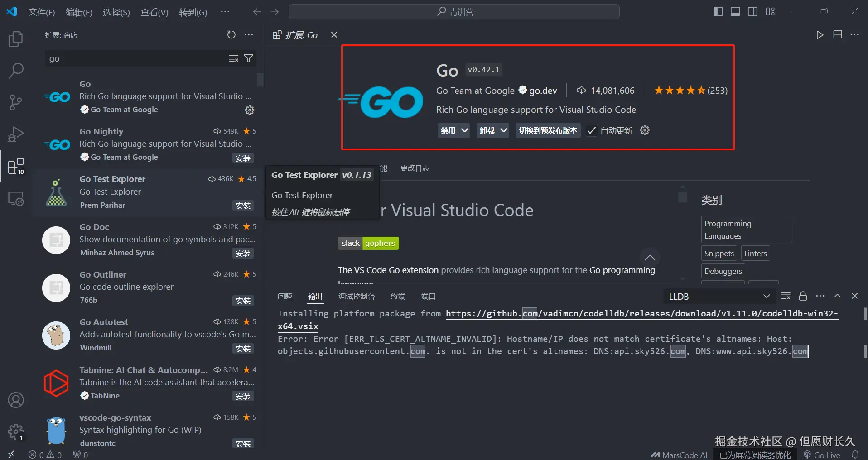Open the File menu
The width and height of the screenshot is (868, 460).
coord(42,12)
